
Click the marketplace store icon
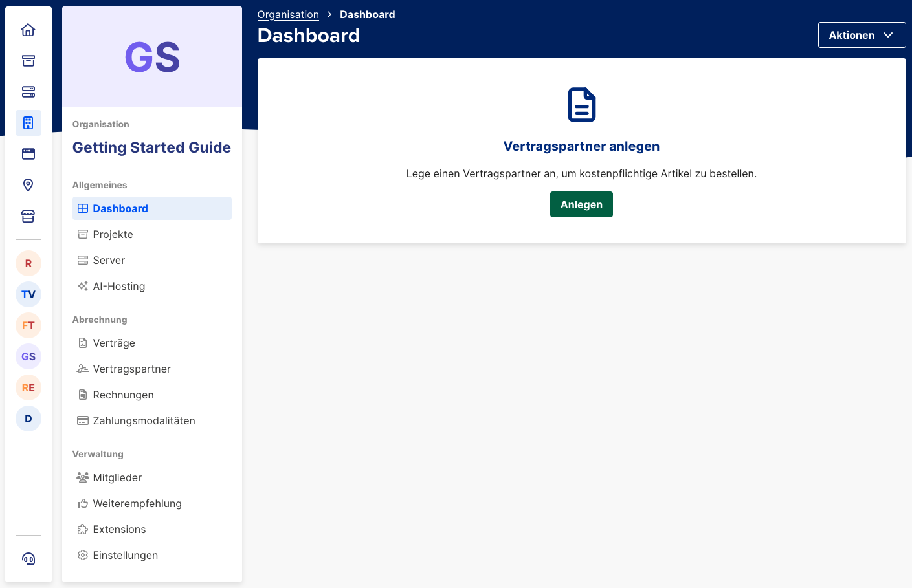[28, 216]
